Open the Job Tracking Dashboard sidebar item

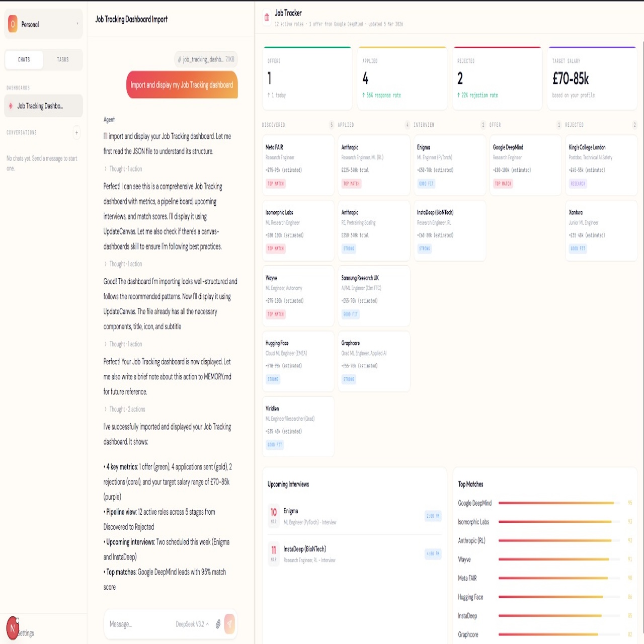pos(44,106)
